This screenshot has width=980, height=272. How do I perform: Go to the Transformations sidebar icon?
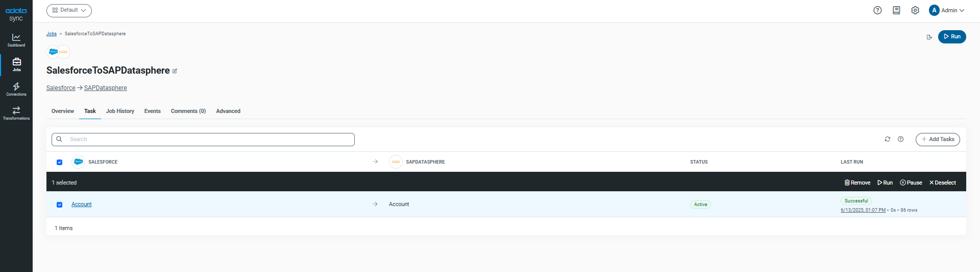point(16,113)
